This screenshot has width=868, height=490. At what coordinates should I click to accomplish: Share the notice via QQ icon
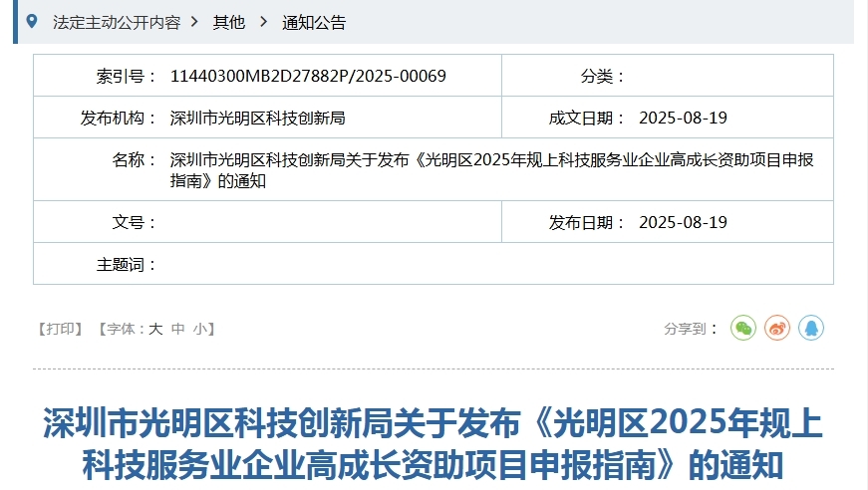click(811, 328)
